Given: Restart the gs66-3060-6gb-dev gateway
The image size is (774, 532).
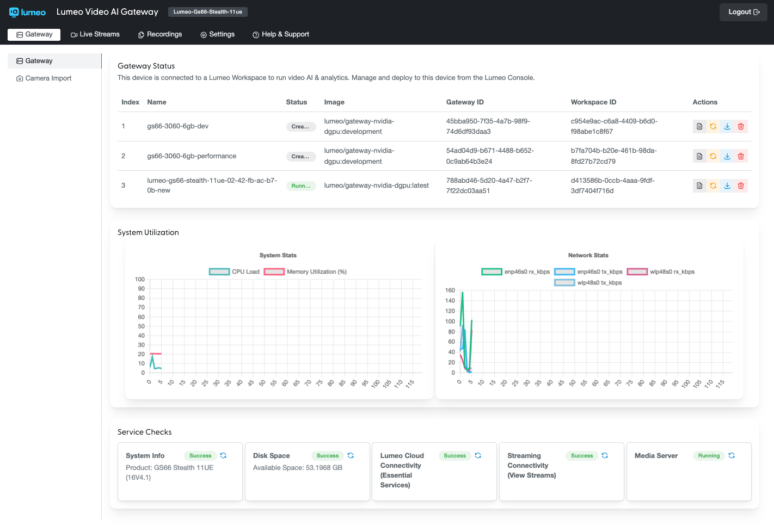Looking at the screenshot, I should [x=713, y=126].
